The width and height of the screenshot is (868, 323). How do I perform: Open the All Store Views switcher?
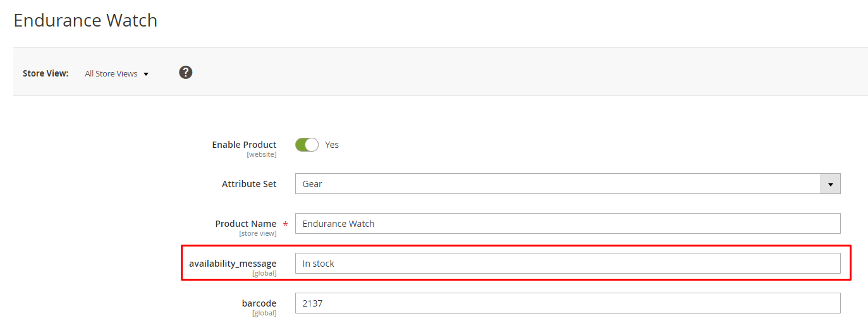(117, 73)
